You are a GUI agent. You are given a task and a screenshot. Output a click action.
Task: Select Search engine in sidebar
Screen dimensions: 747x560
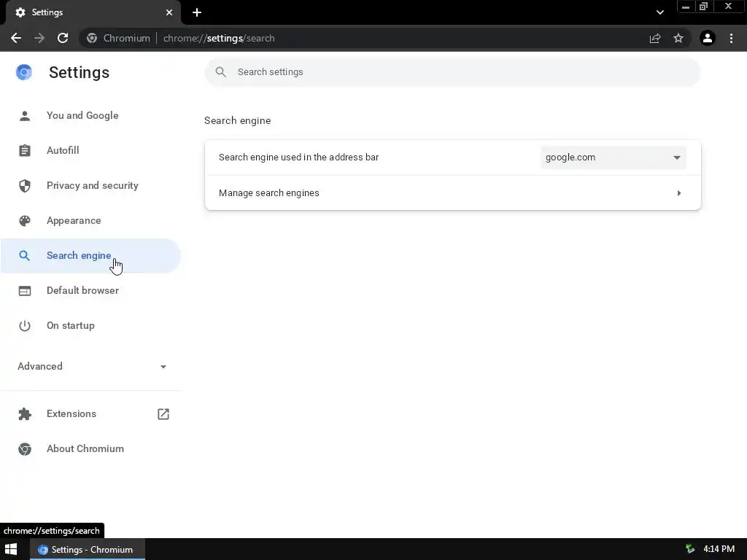pos(90,256)
